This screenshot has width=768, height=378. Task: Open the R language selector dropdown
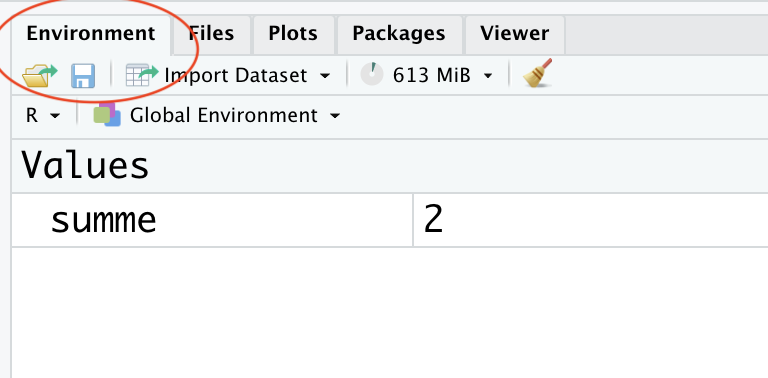click(x=43, y=116)
